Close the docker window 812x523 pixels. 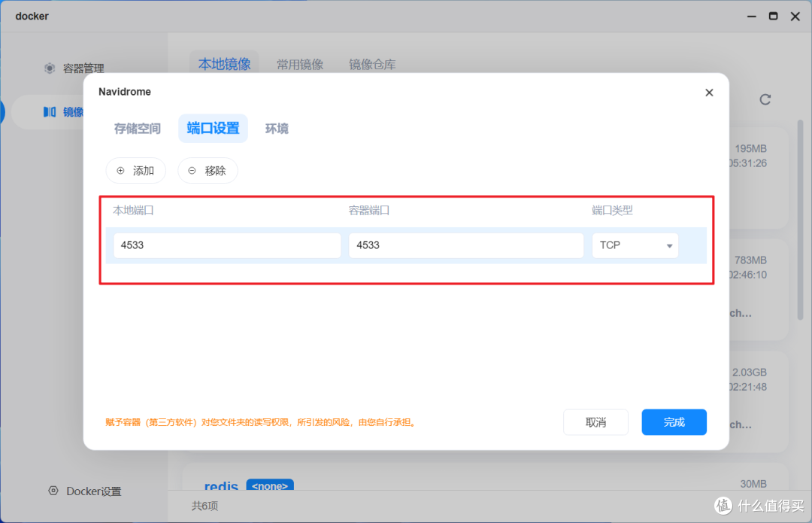pyautogui.click(x=795, y=16)
